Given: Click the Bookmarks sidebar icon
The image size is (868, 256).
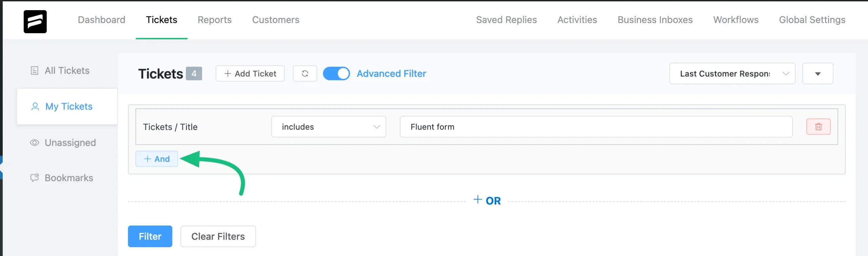Looking at the screenshot, I should tap(35, 178).
